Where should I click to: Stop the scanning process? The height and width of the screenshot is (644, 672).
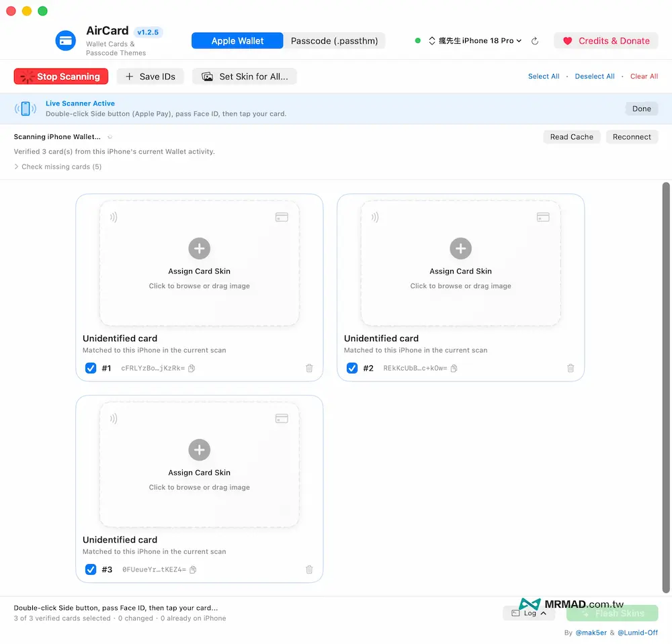click(x=61, y=77)
